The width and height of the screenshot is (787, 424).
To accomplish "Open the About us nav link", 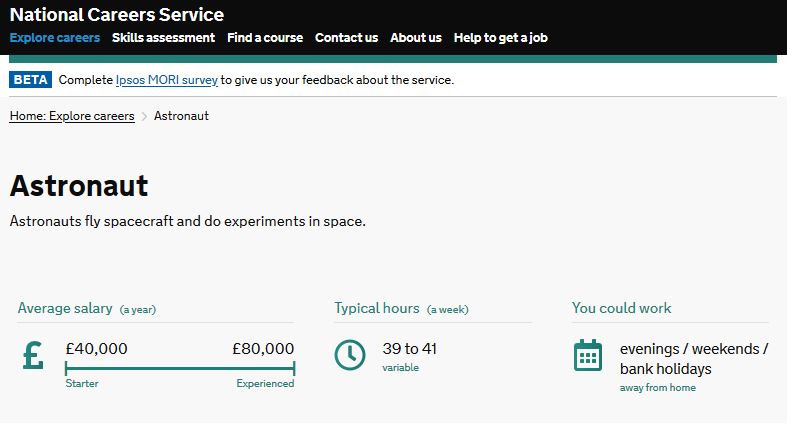I will 416,38.
